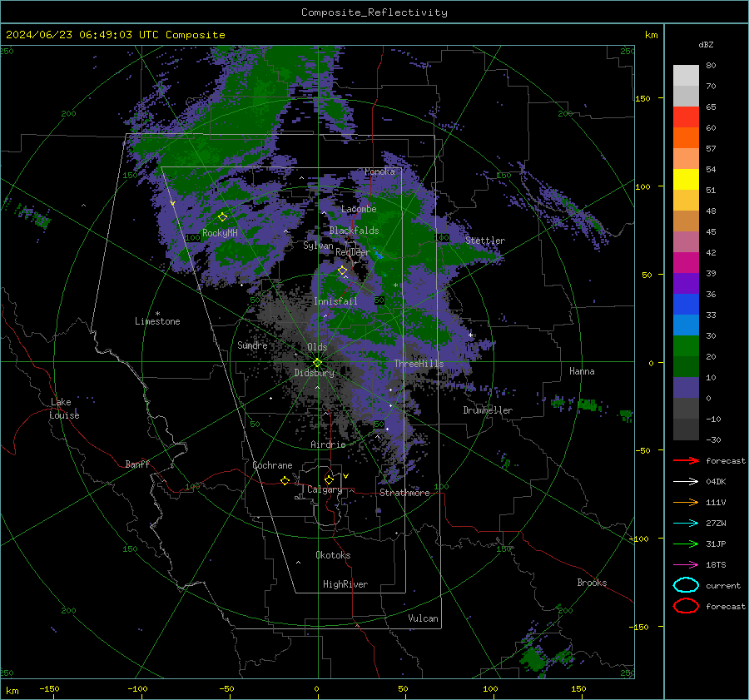Click the Calgary city label
Screen dimensions: 749x700
[x=325, y=489]
